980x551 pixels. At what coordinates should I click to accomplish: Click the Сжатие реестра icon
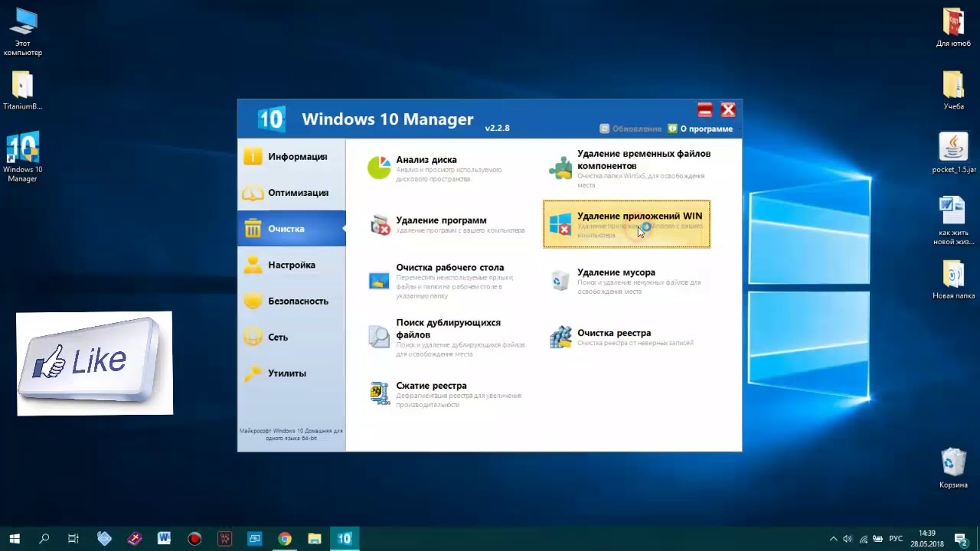pyautogui.click(x=380, y=393)
